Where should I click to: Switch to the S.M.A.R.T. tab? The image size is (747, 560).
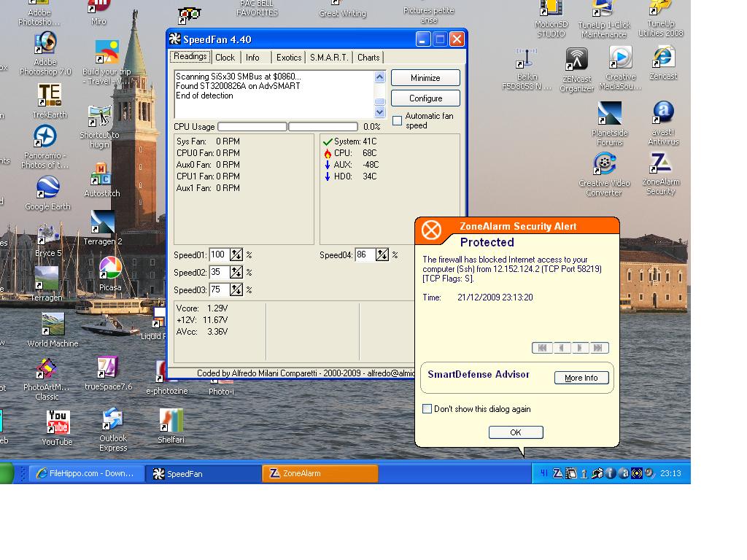[x=329, y=58]
